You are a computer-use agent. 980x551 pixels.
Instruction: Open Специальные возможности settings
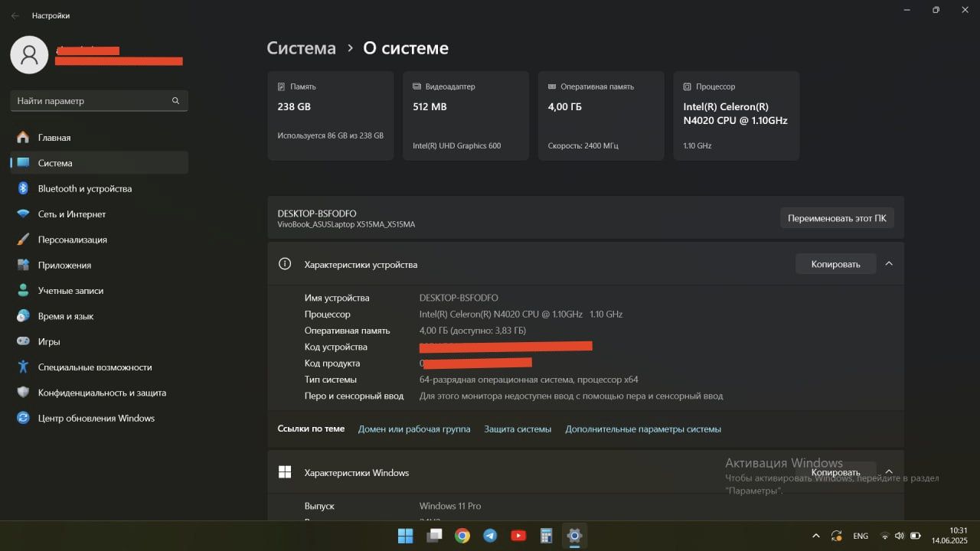tap(99, 367)
